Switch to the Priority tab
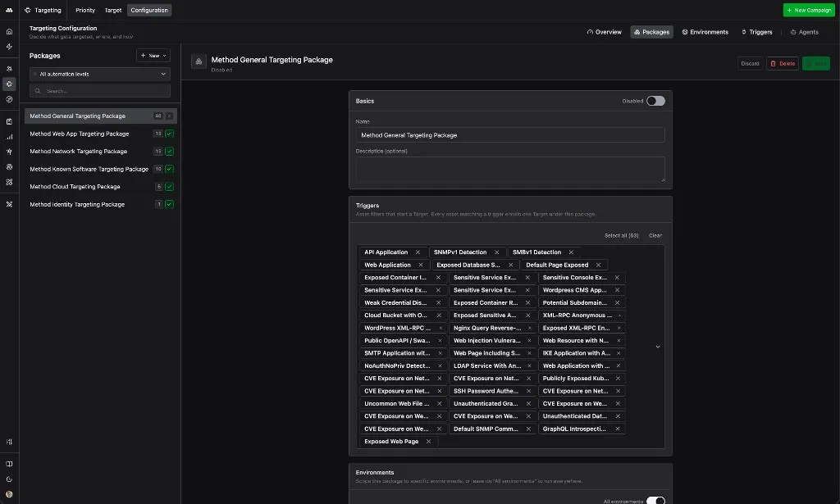 click(x=85, y=10)
